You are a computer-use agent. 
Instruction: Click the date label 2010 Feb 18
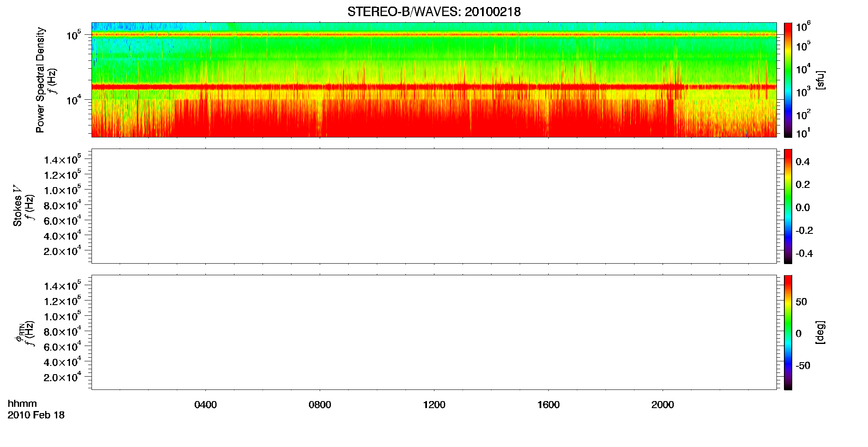point(36,415)
